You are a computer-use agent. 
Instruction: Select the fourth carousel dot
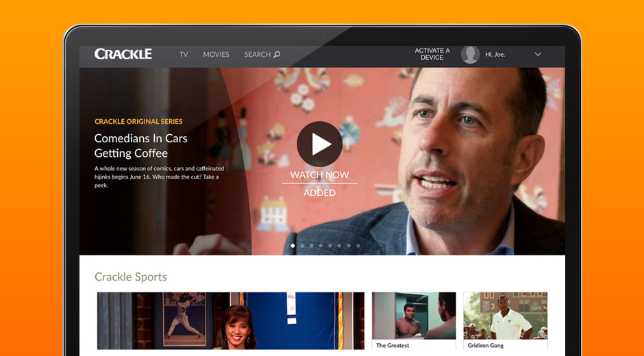coord(321,246)
